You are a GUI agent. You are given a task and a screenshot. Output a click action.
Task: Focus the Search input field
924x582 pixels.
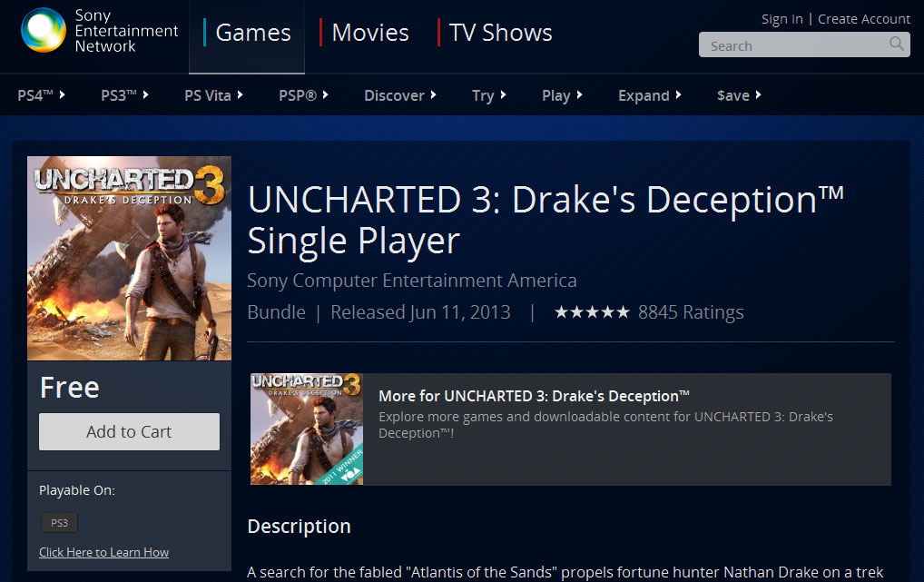(804, 44)
